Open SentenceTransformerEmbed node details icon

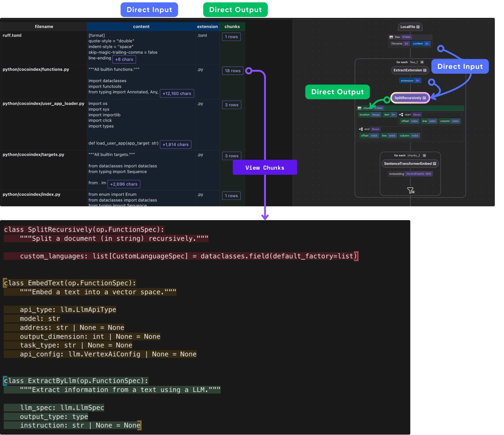(435, 164)
